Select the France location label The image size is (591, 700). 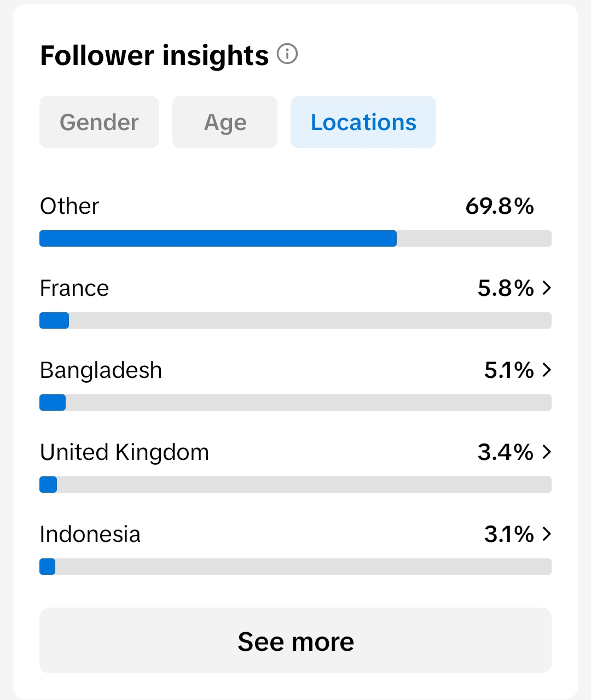click(74, 288)
